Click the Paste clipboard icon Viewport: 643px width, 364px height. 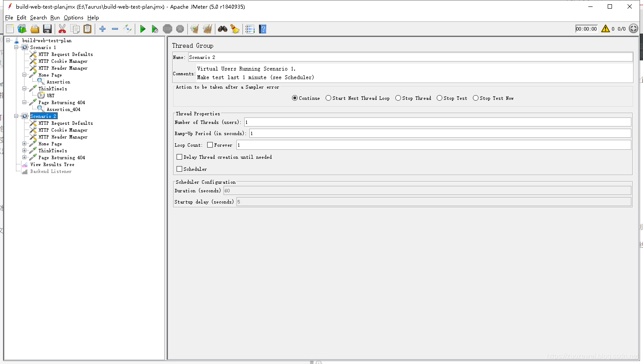[x=87, y=29]
